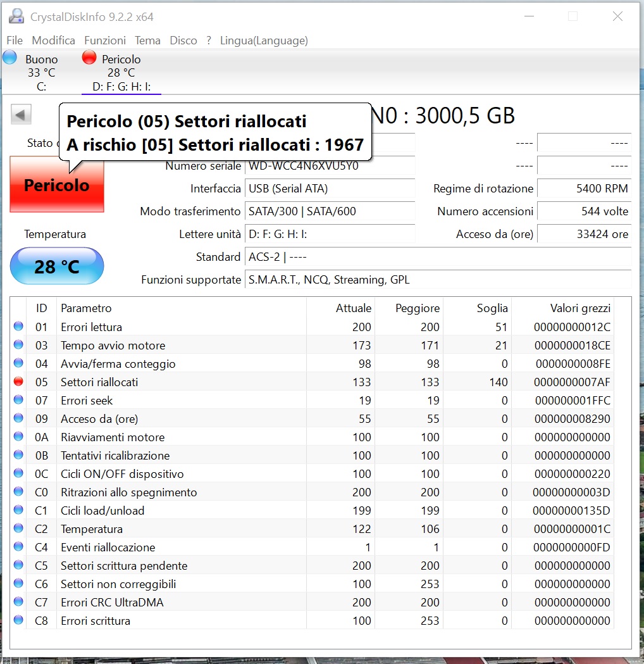
Task: Click the red Pericolo disk status orb
Action: (89, 58)
